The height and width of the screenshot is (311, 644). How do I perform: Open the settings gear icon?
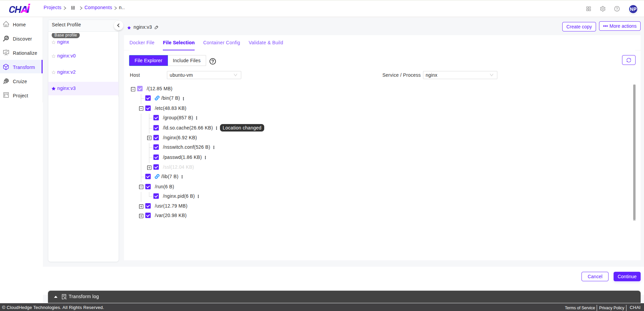(x=603, y=9)
